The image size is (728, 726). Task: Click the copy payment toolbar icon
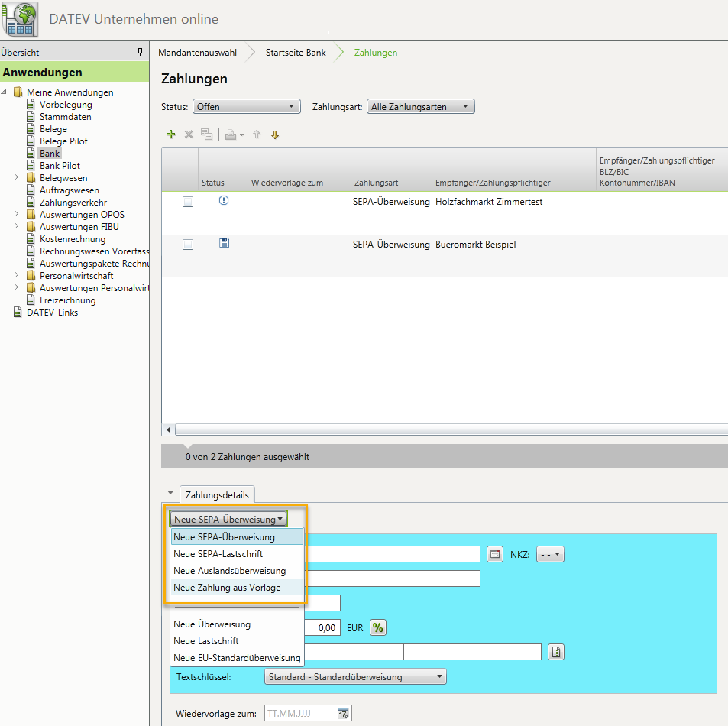206,135
